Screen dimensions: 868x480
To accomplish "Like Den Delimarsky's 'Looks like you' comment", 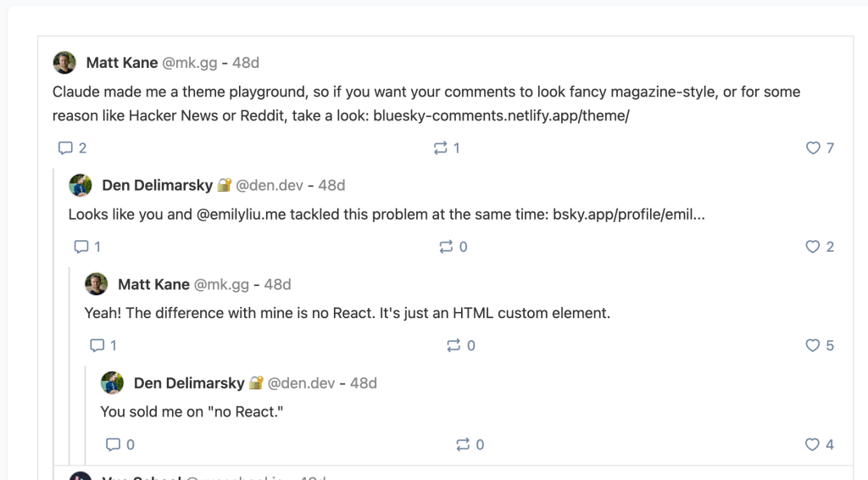I will point(813,248).
